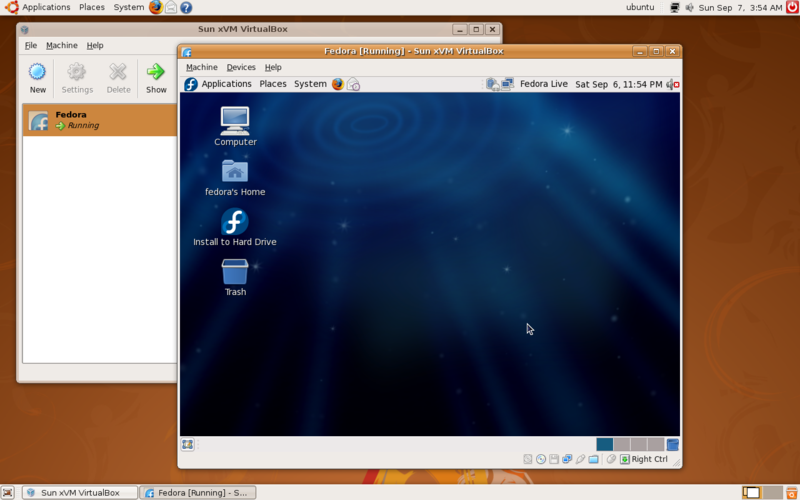Open the Settings gear in VirtualBox toolbar
Viewport: 800px width, 500px height.
coord(77,78)
